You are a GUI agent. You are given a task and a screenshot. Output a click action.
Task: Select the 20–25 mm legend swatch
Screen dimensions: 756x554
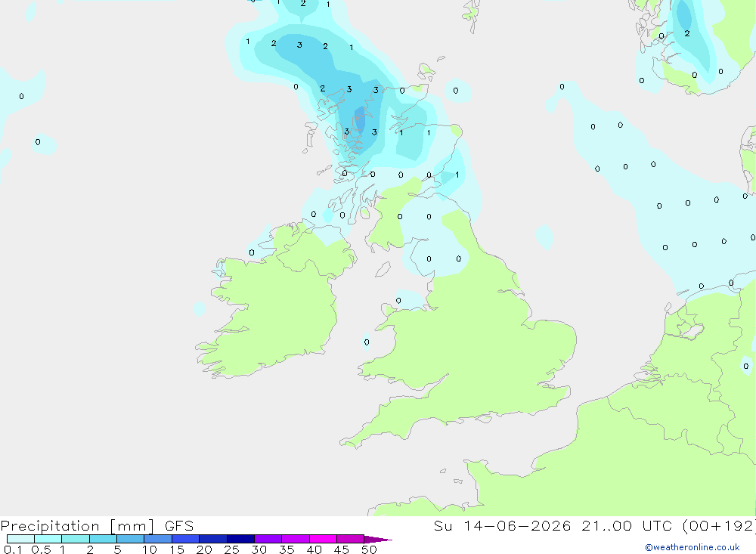213,539
